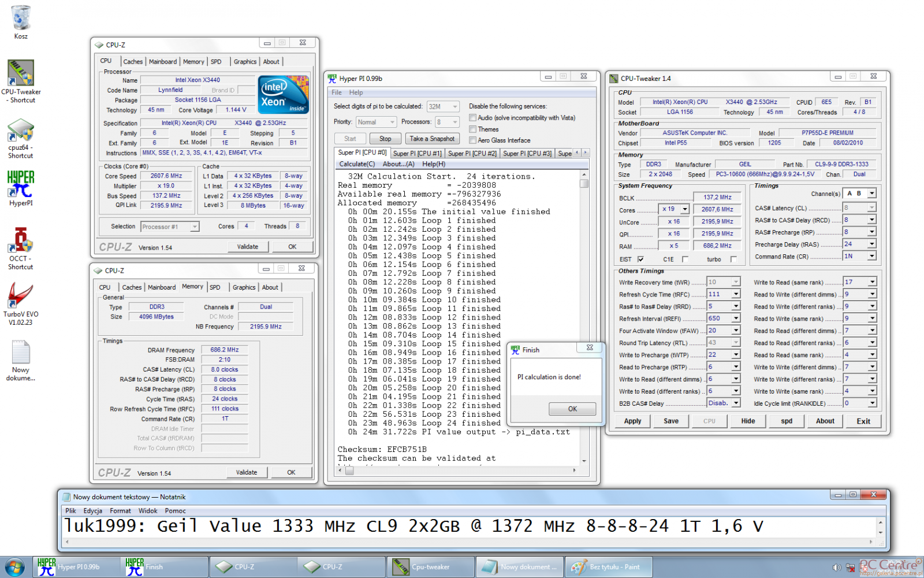Viewport: 924px width, 578px height.
Task: Expand the Priority Normal dropdown
Action: 392,122
